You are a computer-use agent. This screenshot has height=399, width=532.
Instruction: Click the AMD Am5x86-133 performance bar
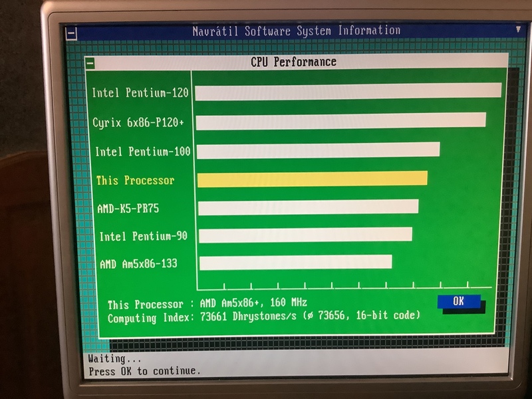pyautogui.click(x=296, y=263)
